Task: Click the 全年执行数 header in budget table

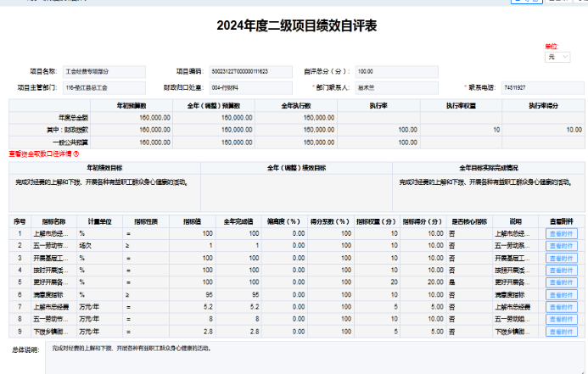Action: 296,106
